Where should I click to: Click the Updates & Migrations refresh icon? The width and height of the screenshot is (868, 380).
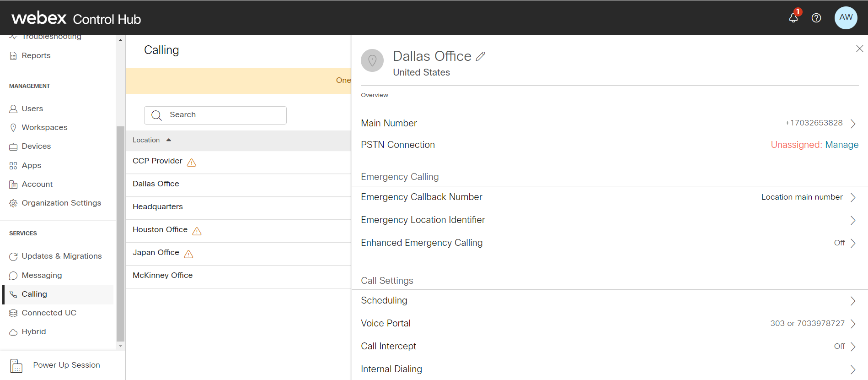click(x=13, y=256)
